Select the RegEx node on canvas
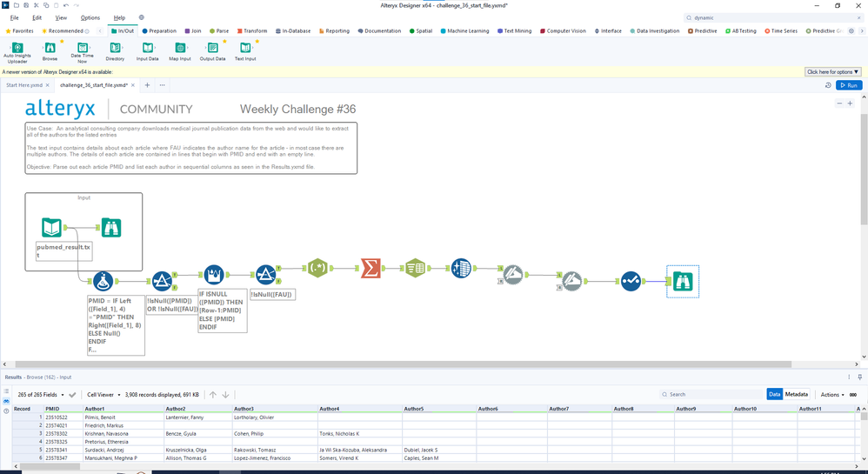 click(x=317, y=268)
